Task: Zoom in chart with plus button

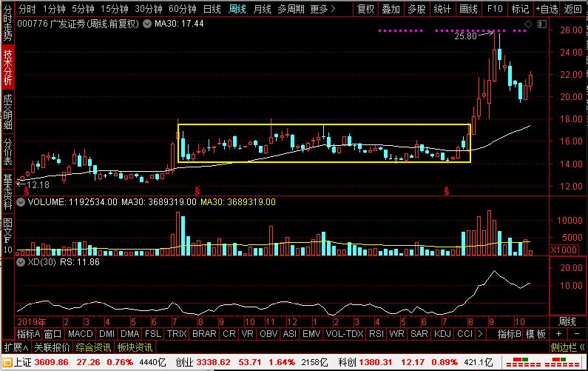Action: pyautogui.click(x=558, y=334)
